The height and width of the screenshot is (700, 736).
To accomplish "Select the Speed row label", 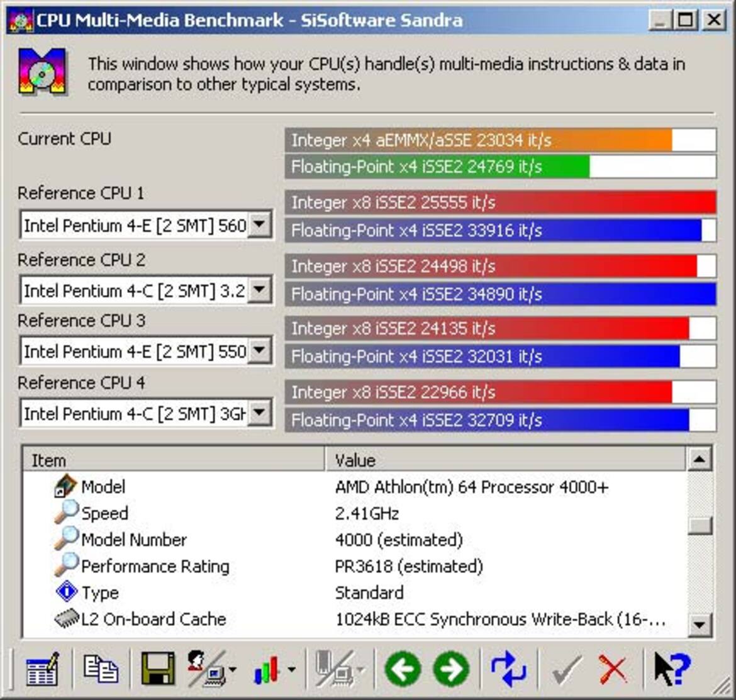I will [x=104, y=513].
